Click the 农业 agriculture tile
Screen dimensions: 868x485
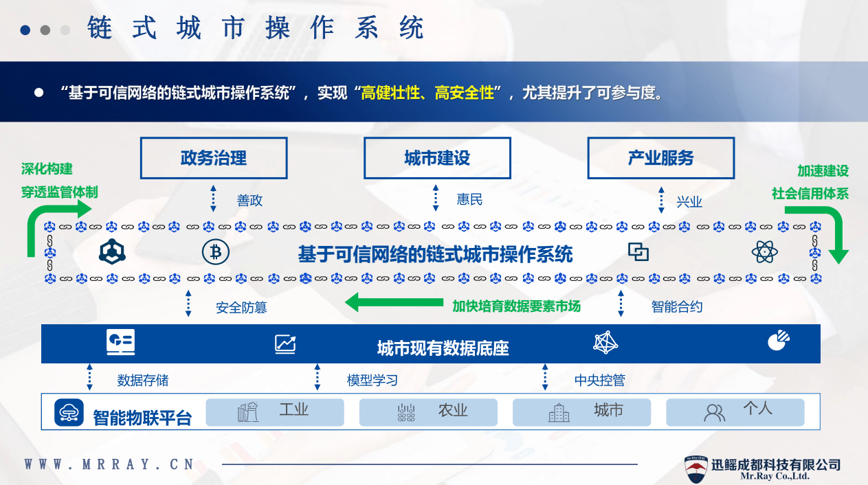(x=428, y=411)
